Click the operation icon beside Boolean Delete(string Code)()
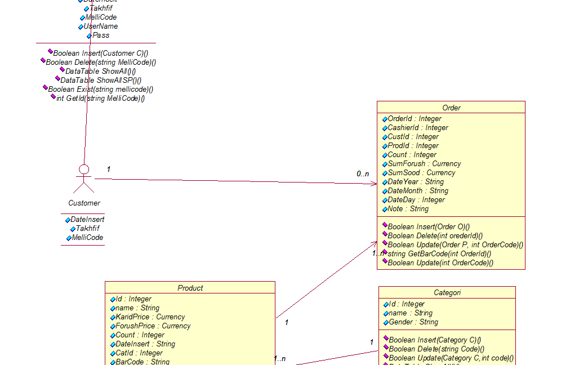The height and width of the screenshot is (365, 588). (x=386, y=348)
